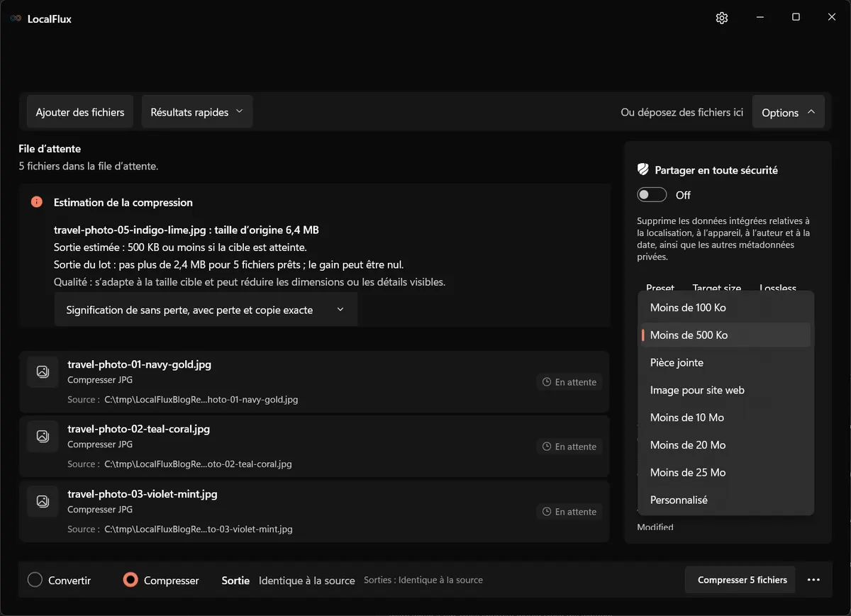Enable the Partager en toute sécurité switch
The height and width of the screenshot is (616, 851).
(652, 195)
